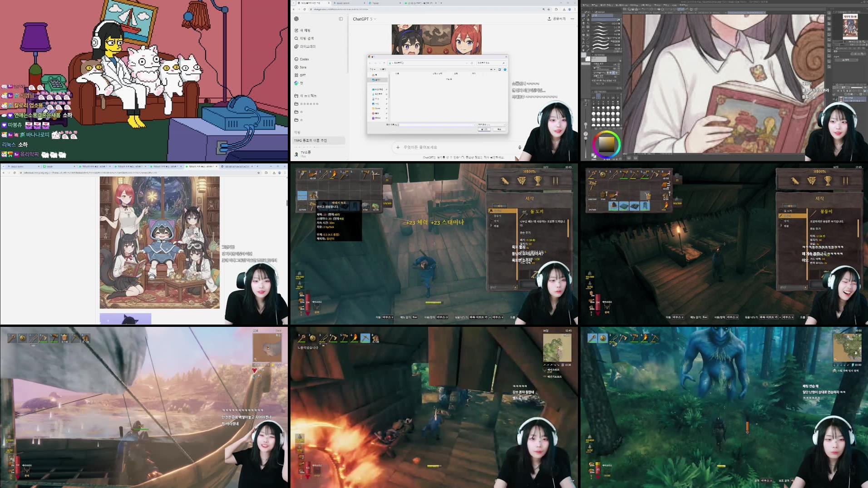The height and width of the screenshot is (488, 868).
Task: Open the file type dropdown in the file open dialog
Action: pos(491,124)
